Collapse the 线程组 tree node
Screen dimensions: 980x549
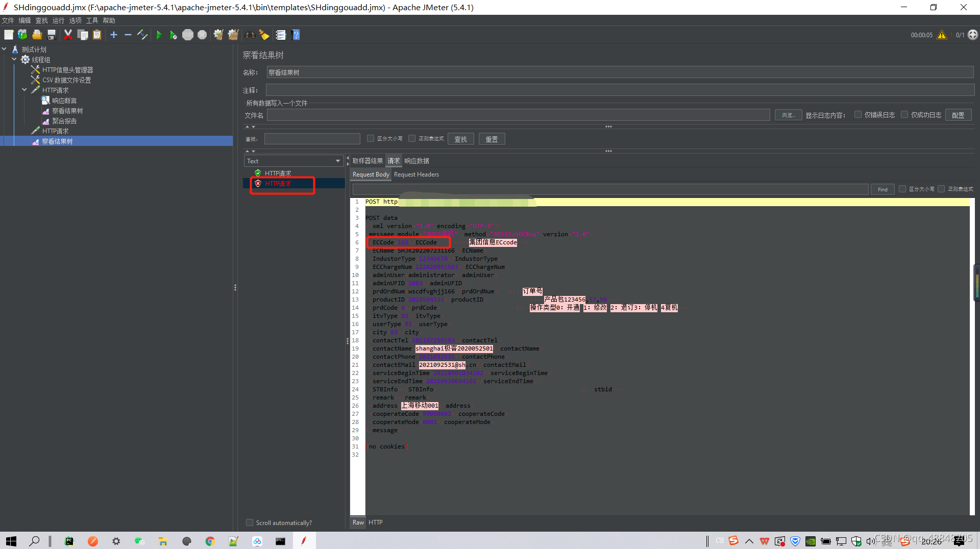[x=14, y=59]
